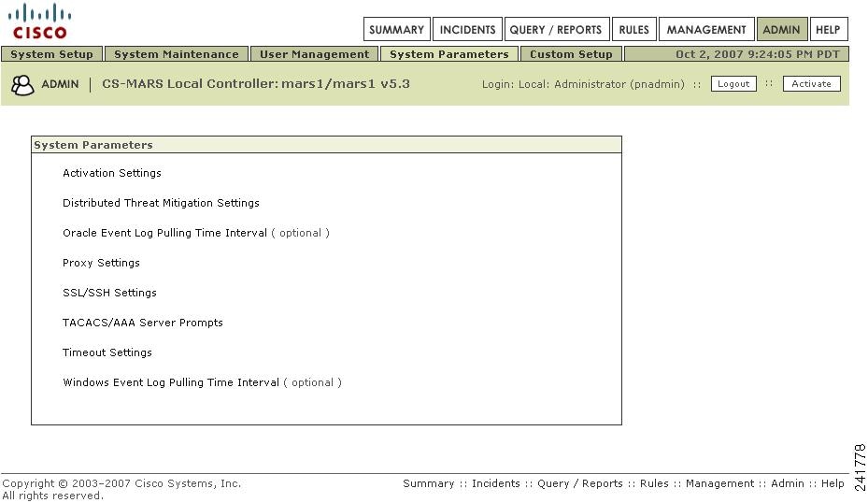Click footer Help link
The image size is (868, 503).
(832, 483)
